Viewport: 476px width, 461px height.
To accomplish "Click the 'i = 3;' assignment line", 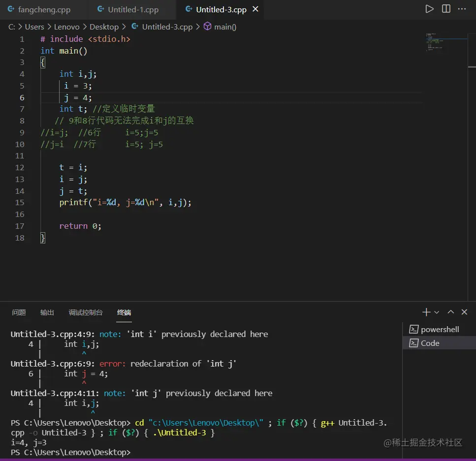I will 78,86.
